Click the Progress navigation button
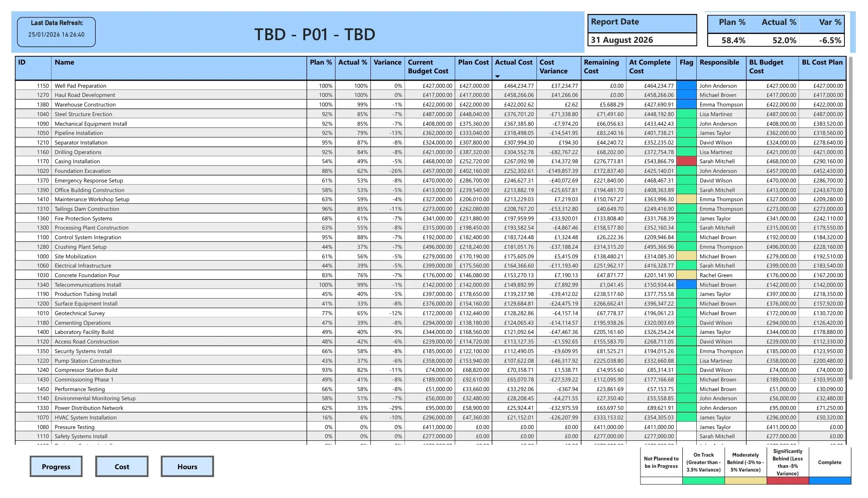Screen dimensions: 868x498 pos(55,466)
